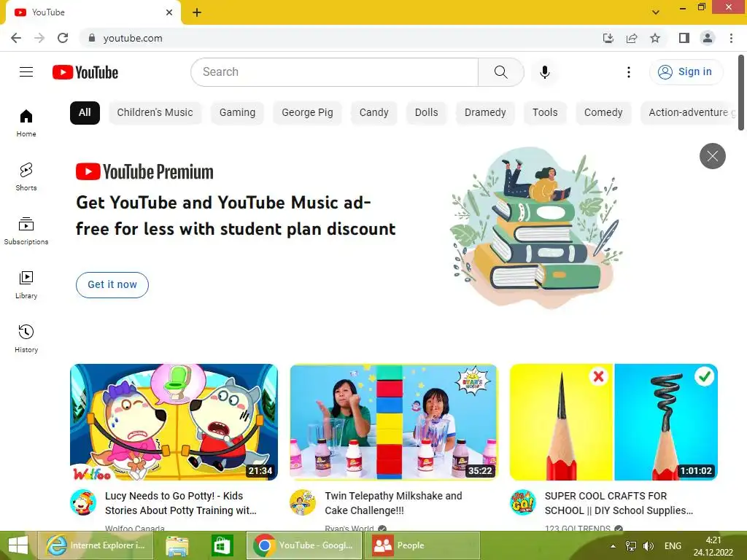
Task: Click the search magnifier button
Action: [x=500, y=72]
